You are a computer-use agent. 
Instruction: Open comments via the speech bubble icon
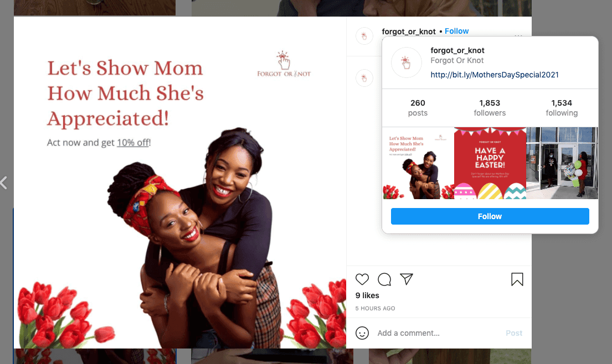[x=384, y=279]
